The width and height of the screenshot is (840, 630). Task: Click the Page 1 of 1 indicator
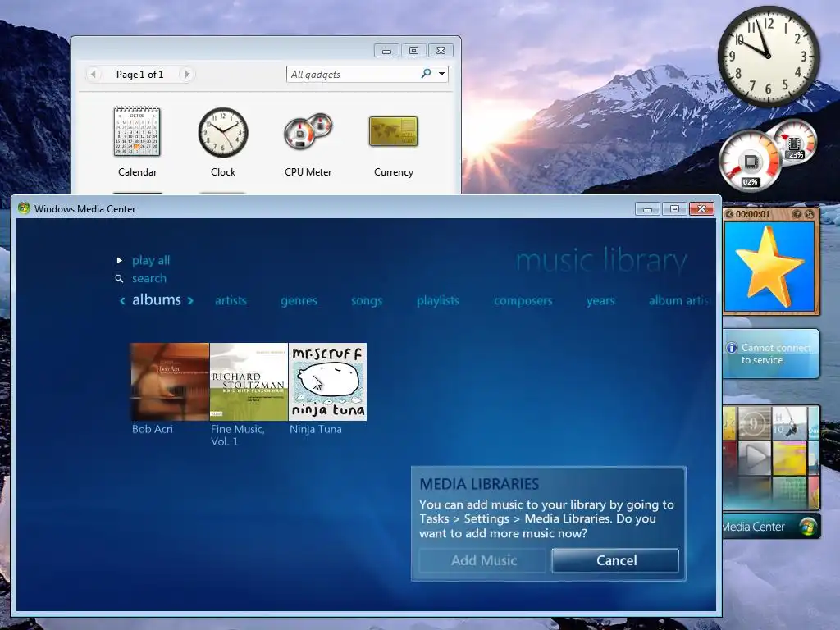(139, 75)
